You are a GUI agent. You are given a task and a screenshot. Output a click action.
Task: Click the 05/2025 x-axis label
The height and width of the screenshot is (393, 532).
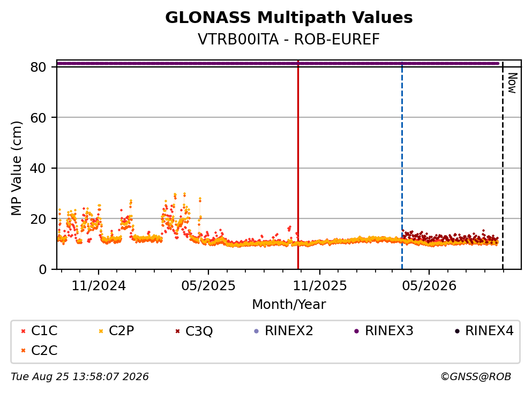point(208,286)
